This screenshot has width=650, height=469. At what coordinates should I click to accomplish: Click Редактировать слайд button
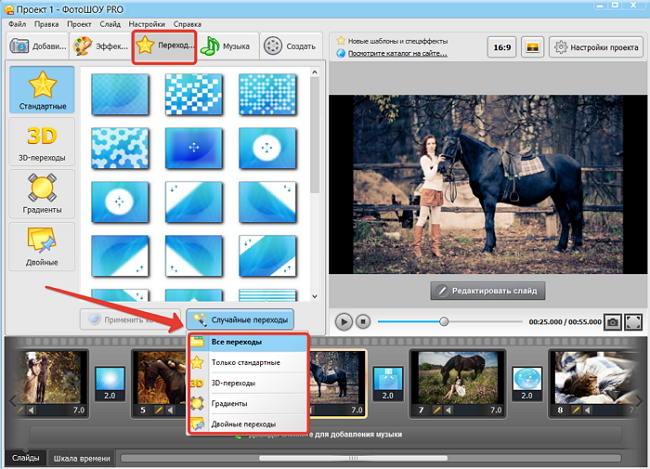[x=488, y=291]
